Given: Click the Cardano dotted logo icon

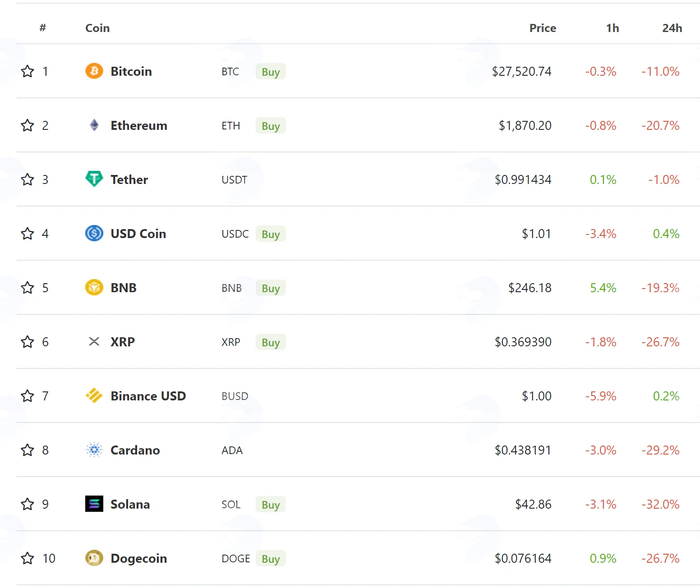Looking at the screenshot, I should [94, 450].
